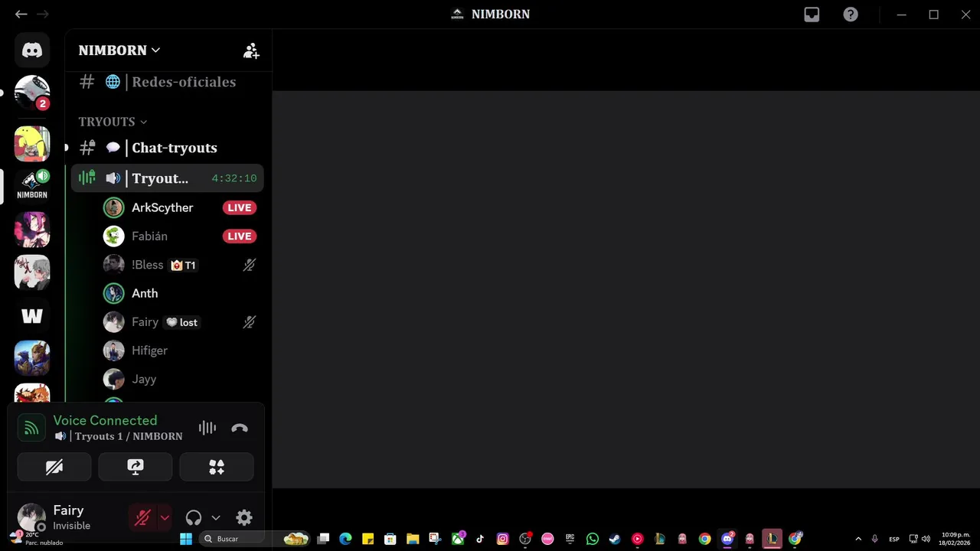Open the server showing 2 unread badge
Image resolution: width=980 pixels, height=551 pixels.
point(32,93)
